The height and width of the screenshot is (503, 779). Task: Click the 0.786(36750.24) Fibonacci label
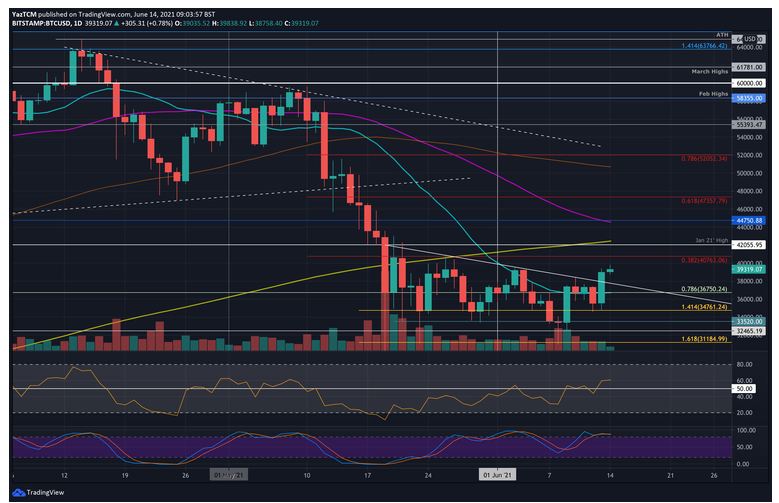pos(704,289)
